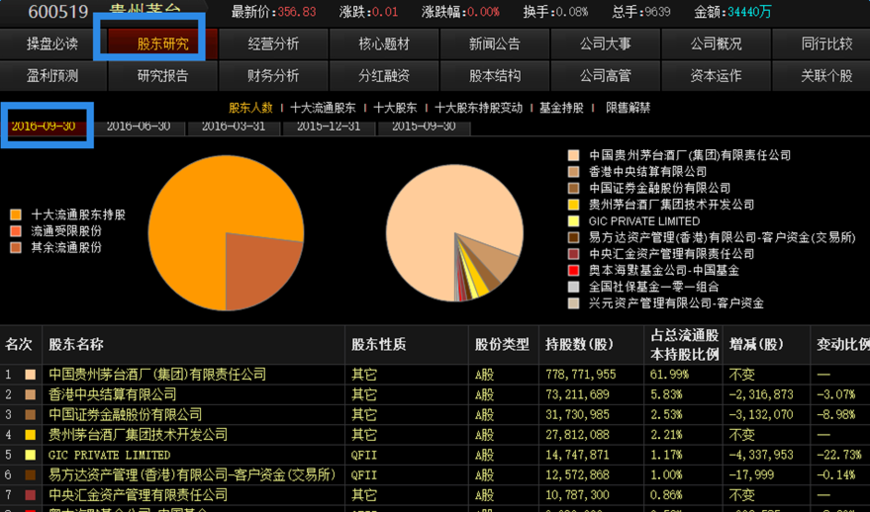
Task: Go to the 资本运作 tab
Action: [716, 75]
